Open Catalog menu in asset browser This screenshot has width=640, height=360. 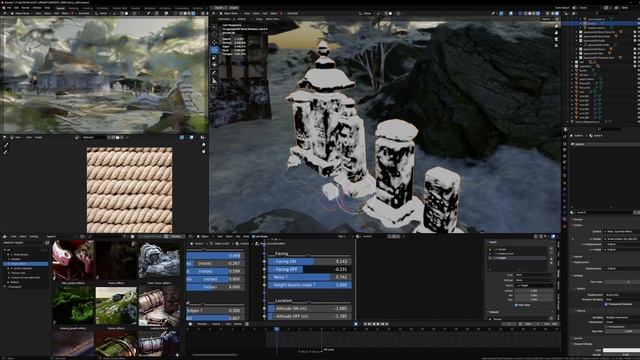33,236
